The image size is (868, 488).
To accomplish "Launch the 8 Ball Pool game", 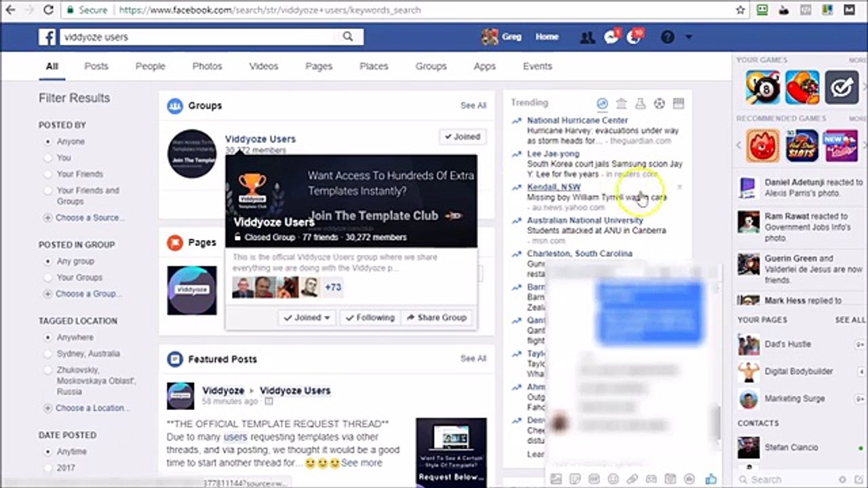I will [763, 87].
